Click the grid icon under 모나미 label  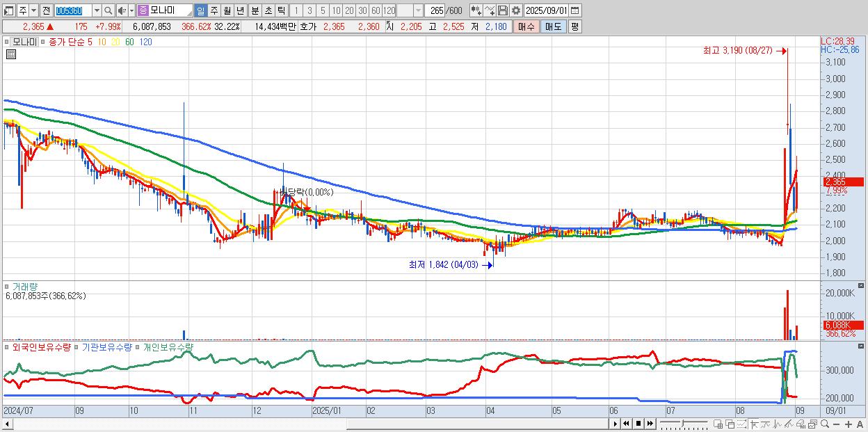click(x=10, y=54)
